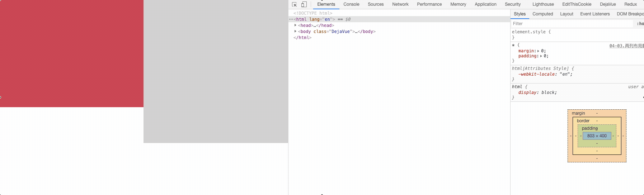
Task: Expand the head element node
Action: point(295,25)
